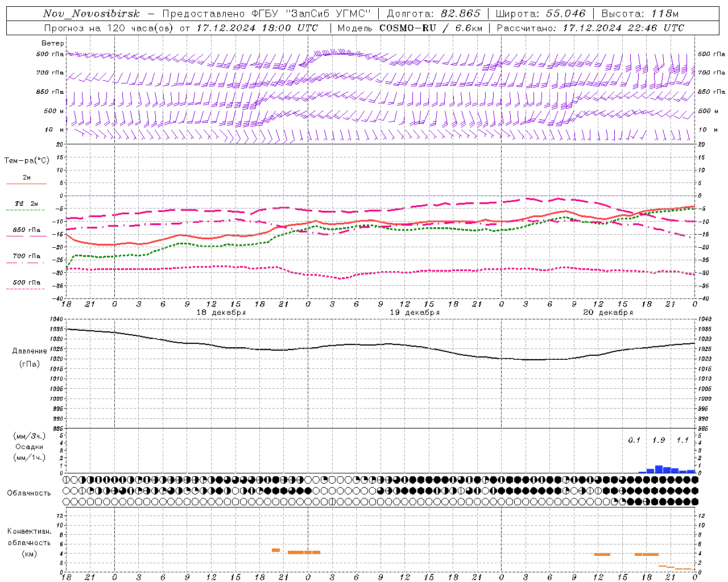Click the "Широта: 55.046" header field
Viewport: 728px width, 582px height.
540,14
